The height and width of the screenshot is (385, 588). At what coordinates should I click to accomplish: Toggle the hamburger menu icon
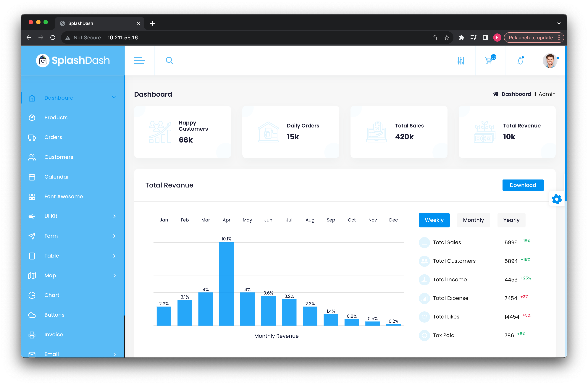point(140,61)
